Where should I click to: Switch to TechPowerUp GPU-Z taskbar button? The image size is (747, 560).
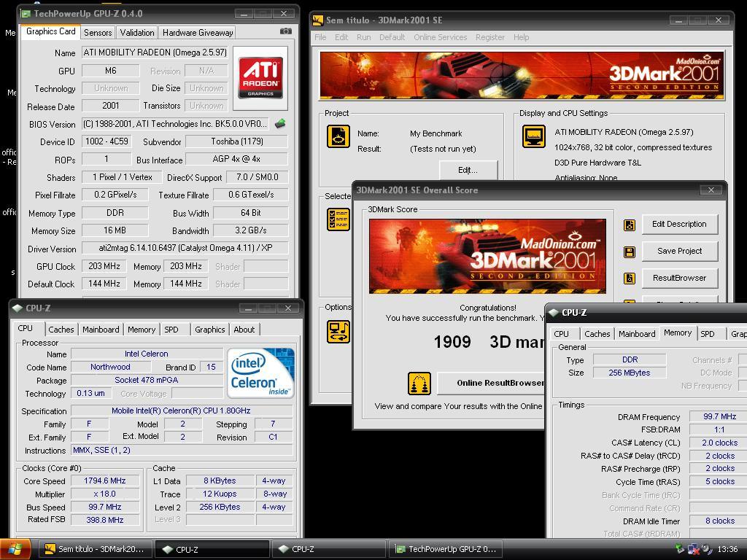(x=446, y=549)
